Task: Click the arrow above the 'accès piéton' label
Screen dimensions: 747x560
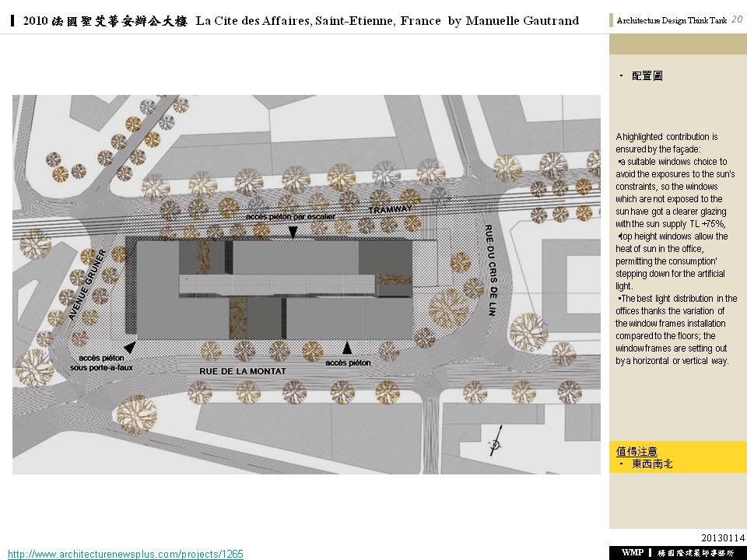Action: (x=348, y=347)
